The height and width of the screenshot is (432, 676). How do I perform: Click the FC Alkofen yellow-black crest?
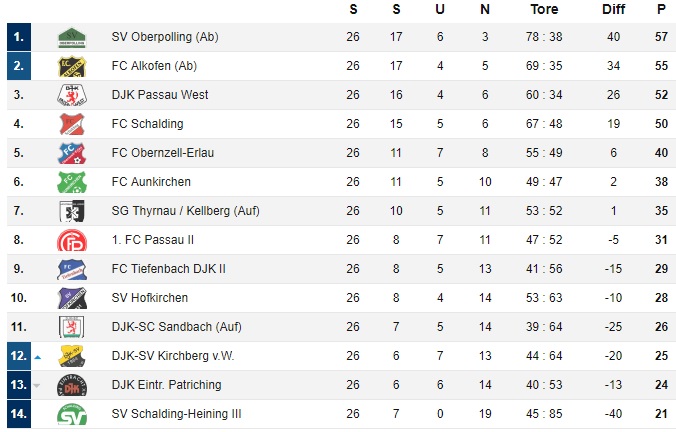pyautogui.click(x=72, y=66)
